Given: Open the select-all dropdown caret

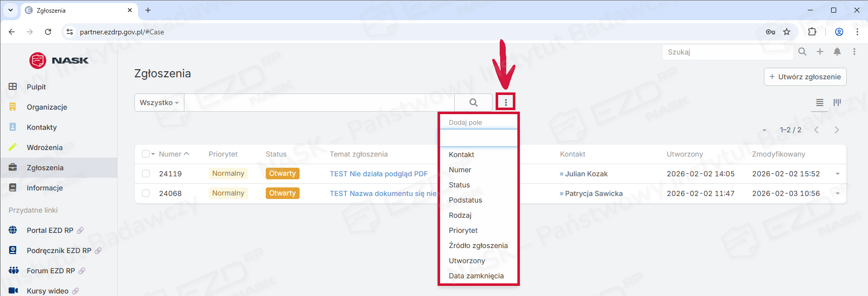Looking at the screenshot, I should coord(153,154).
